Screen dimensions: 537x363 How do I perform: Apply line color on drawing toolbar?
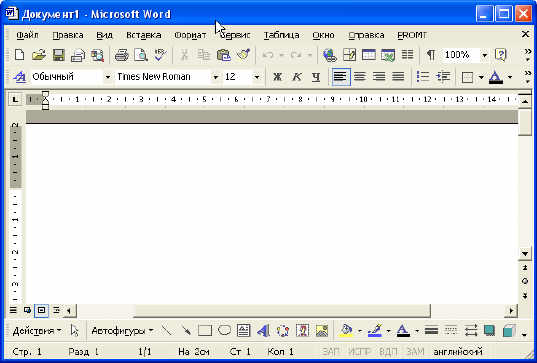tap(375, 331)
